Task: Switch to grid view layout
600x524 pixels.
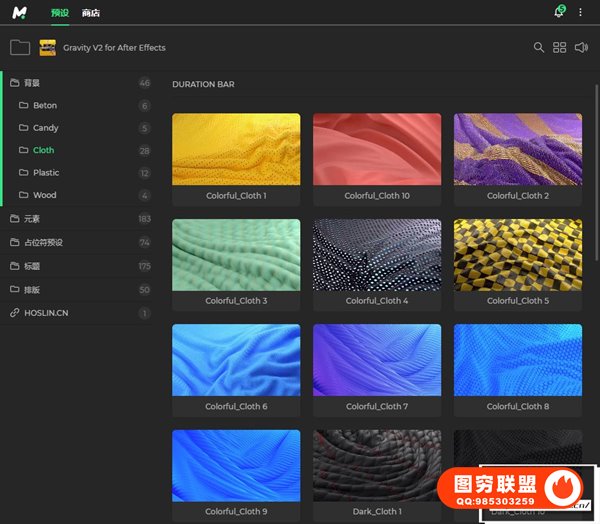Action: tap(560, 47)
